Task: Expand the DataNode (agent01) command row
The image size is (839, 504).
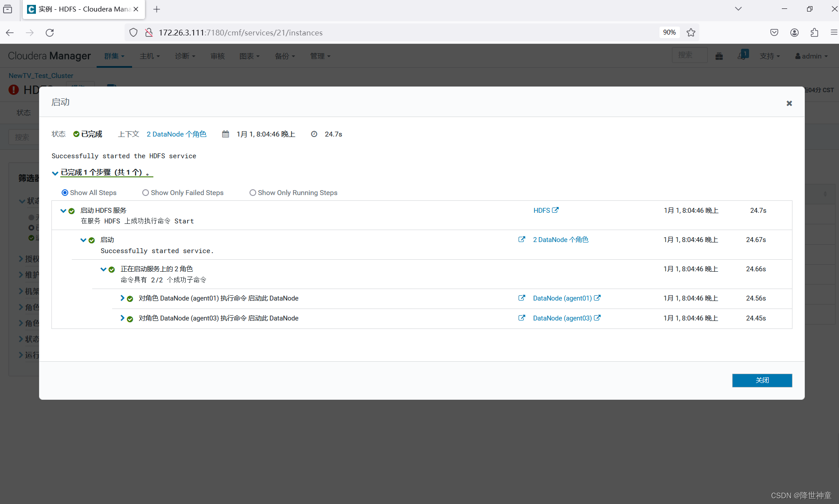Action: (122, 298)
